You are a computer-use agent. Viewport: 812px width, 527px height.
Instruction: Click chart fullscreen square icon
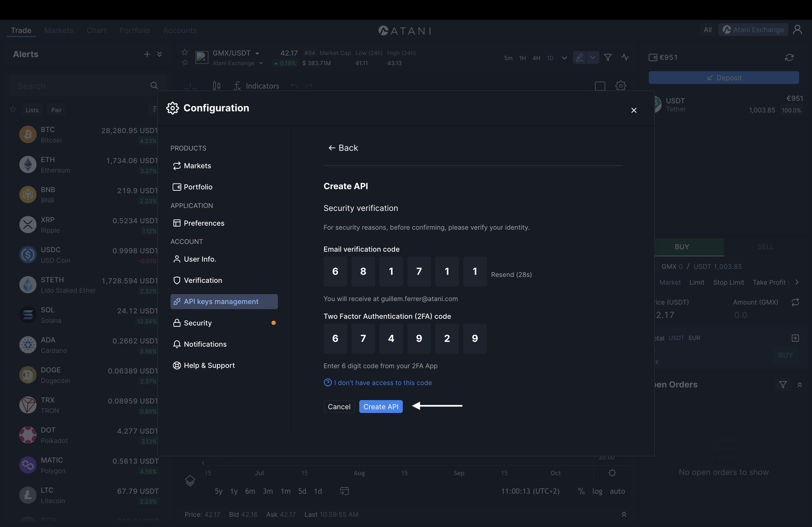[600, 86]
